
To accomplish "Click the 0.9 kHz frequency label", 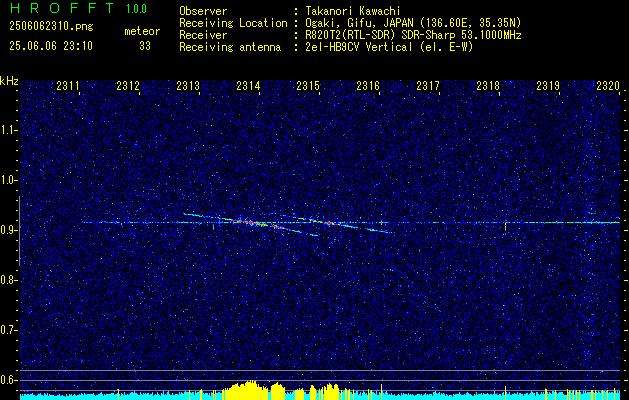I will pos(8,230).
